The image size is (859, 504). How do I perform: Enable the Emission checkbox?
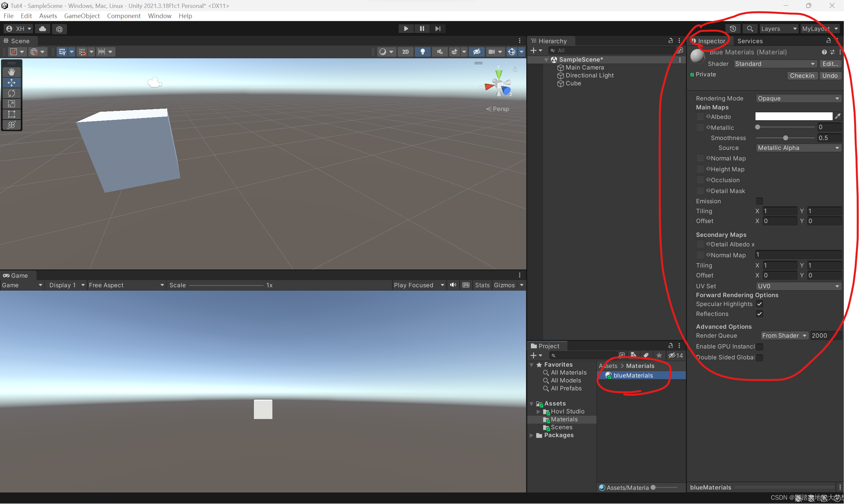click(x=759, y=201)
